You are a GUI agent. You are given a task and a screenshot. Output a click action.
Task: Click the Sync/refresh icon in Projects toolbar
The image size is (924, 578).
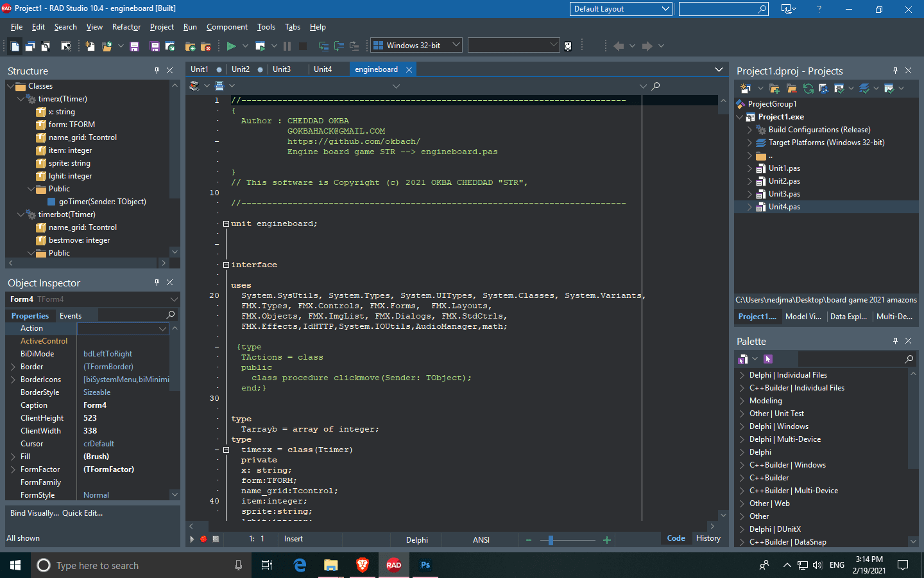808,89
